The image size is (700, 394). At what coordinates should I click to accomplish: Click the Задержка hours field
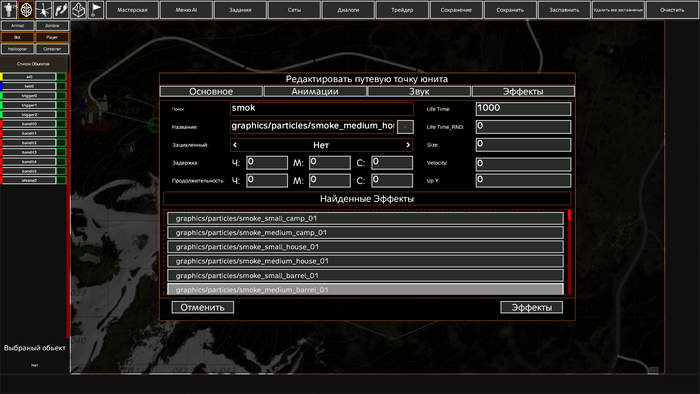267,162
